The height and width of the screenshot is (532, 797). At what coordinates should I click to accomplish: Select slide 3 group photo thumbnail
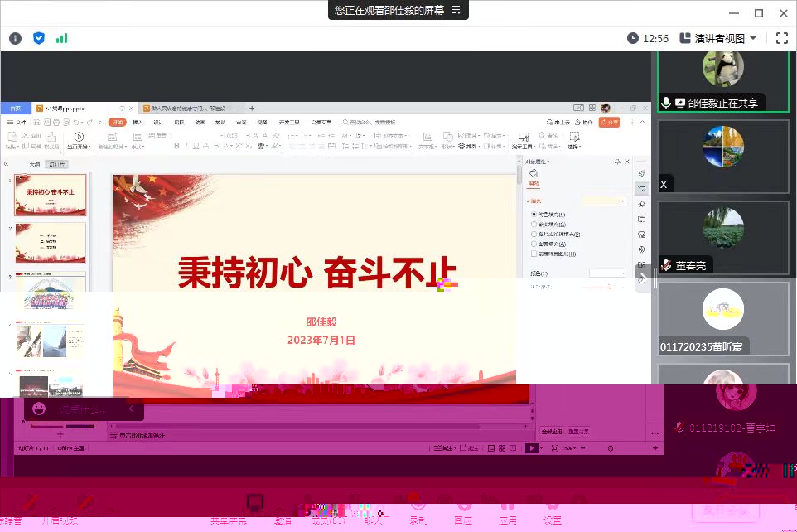click(51, 291)
